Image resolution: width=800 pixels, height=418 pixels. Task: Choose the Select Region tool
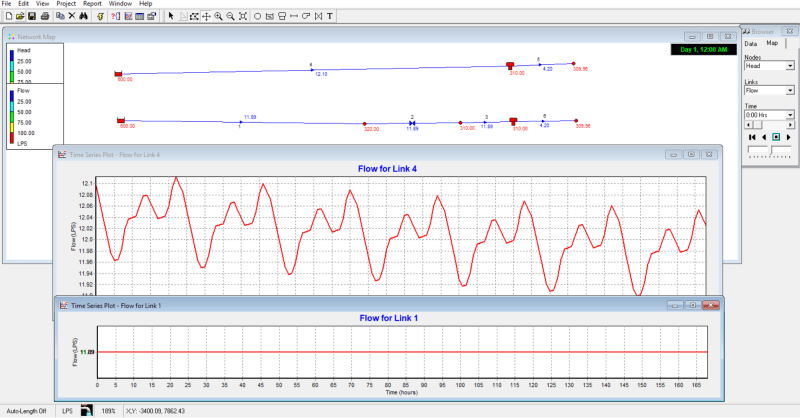(x=194, y=16)
